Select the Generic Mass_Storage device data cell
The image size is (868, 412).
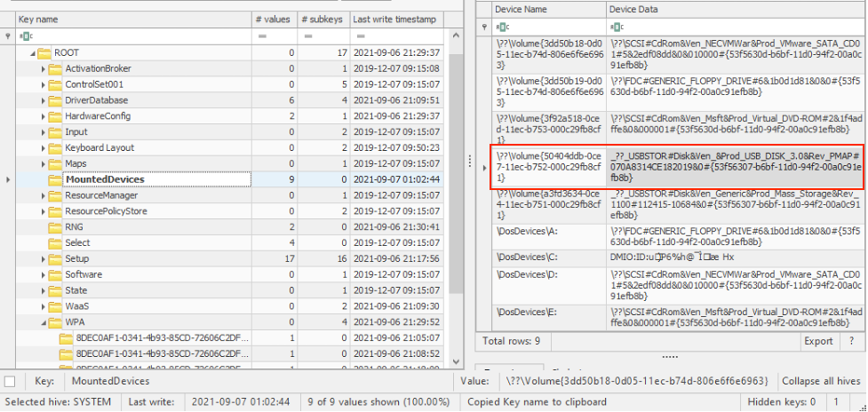[x=734, y=206]
